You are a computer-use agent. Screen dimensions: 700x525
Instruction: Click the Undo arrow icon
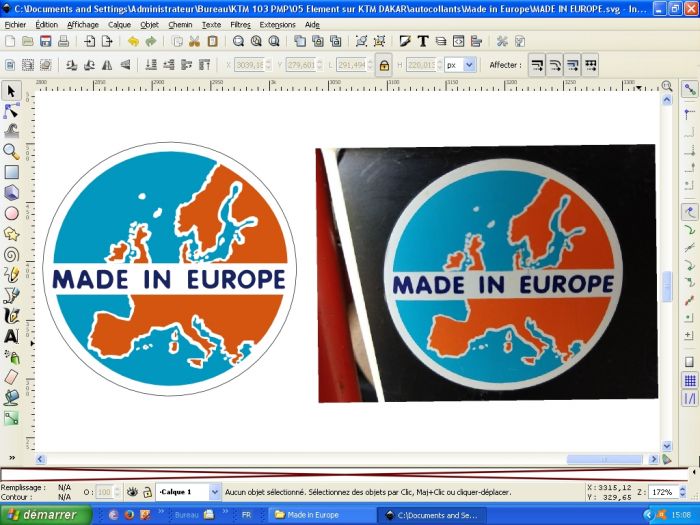pos(133,41)
